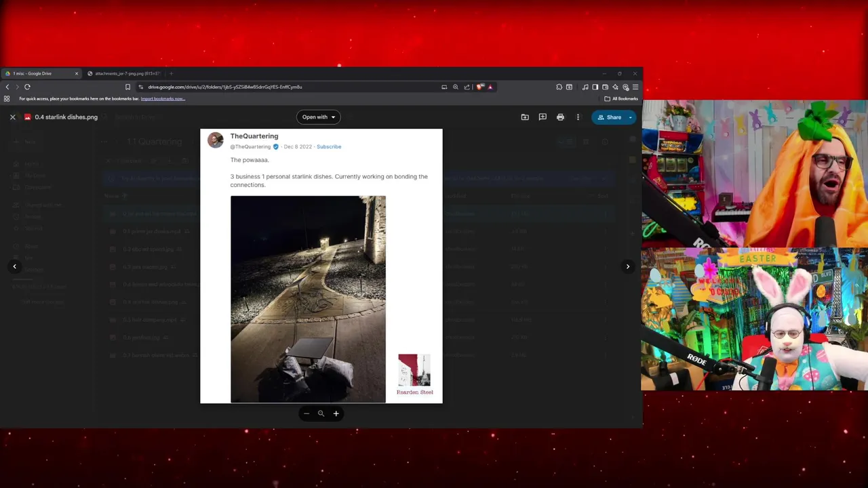Zoom out of the image preview
Viewport: 868px width, 488px height.
point(307,413)
